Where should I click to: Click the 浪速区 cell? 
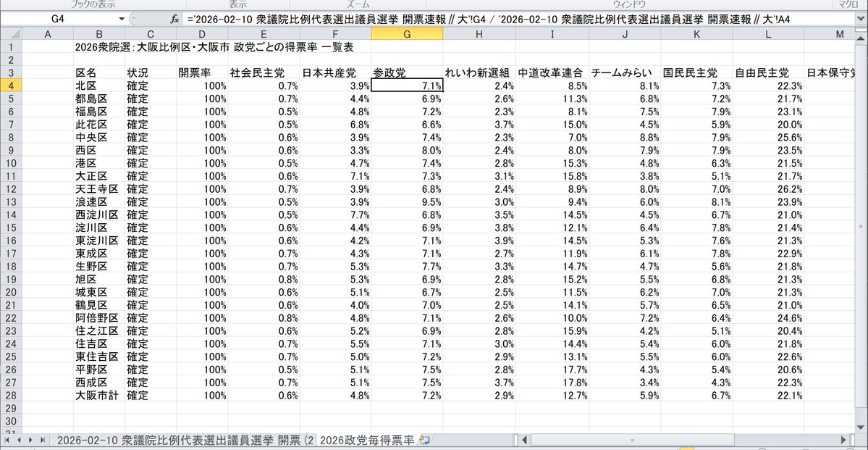(x=98, y=201)
